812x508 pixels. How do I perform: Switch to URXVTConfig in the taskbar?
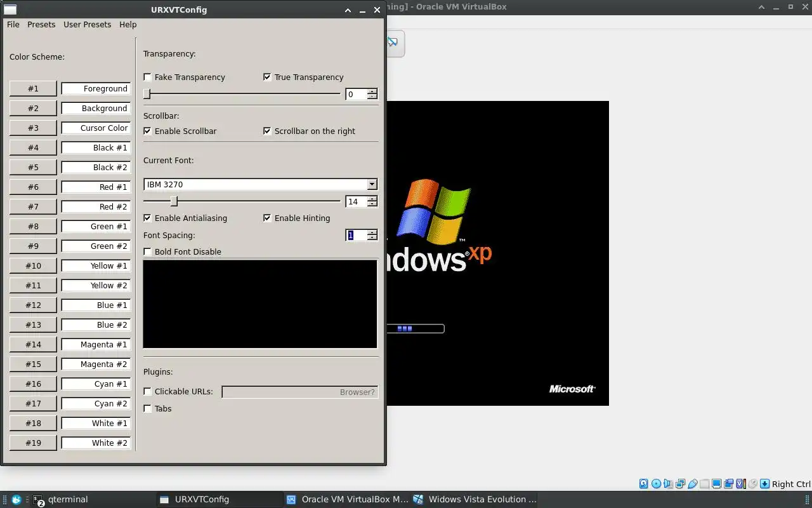(219, 500)
